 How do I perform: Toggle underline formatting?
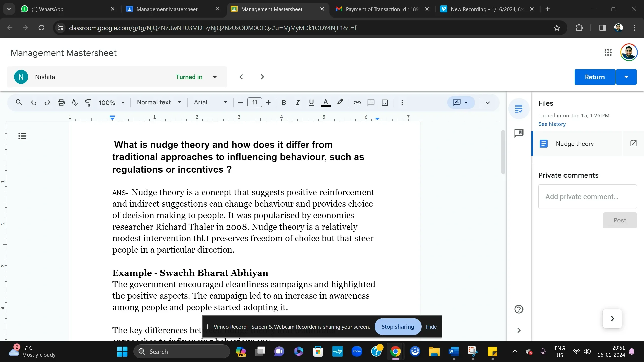tap(311, 103)
